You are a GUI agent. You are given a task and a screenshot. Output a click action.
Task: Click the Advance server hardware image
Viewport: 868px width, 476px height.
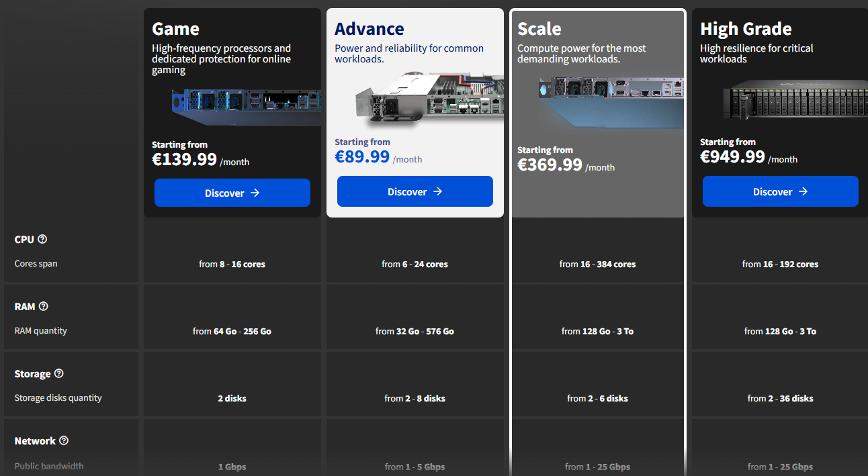tap(429, 99)
